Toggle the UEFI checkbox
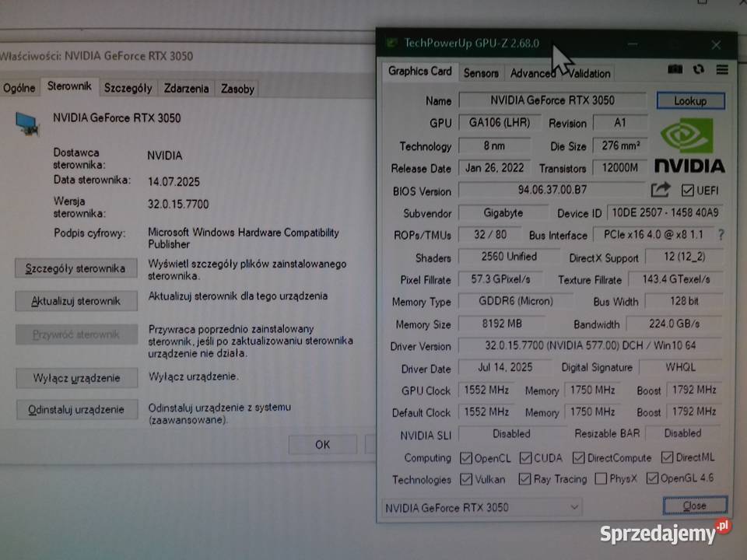This screenshot has width=747, height=560. 687,191
